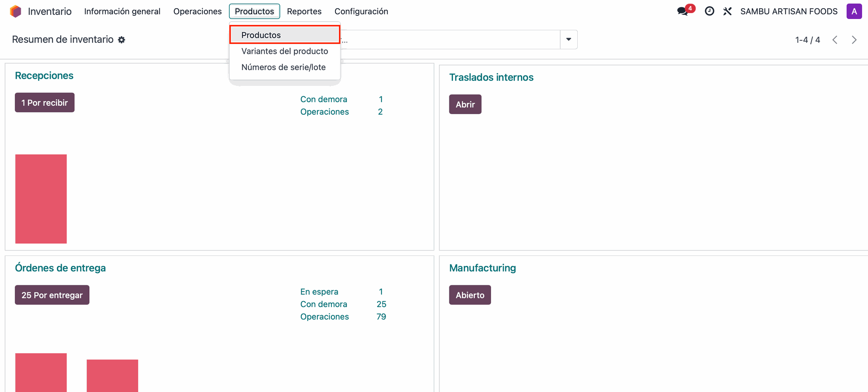Open the Recepciones card title link
Image resolution: width=868 pixels, height=392 pixels.
[44, 76]
